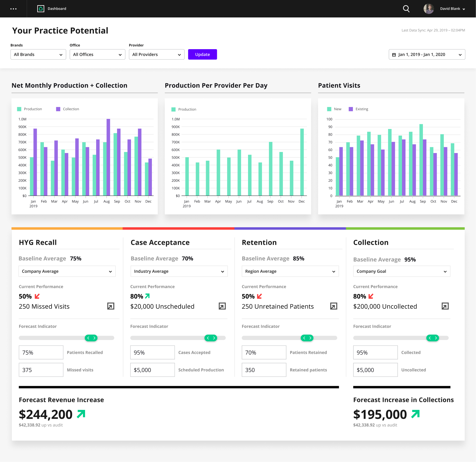Open Case Acceptance unscheduled production details
This screenshot has height=462, width=476.
222,306
